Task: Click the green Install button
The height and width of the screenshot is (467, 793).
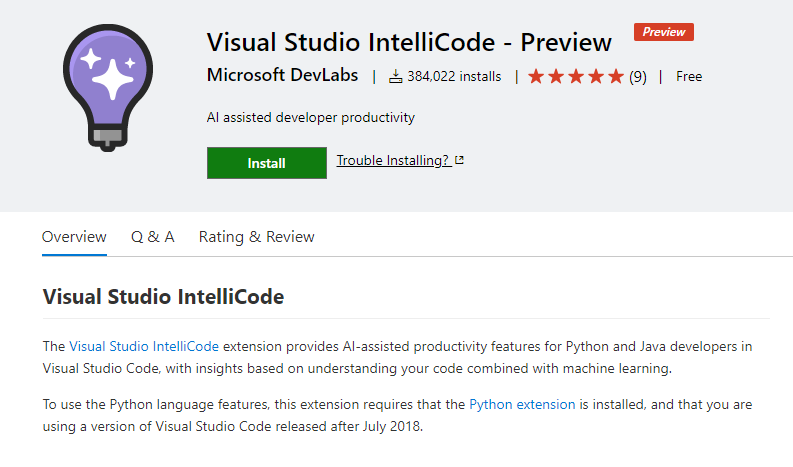Action: coord(267,163)
